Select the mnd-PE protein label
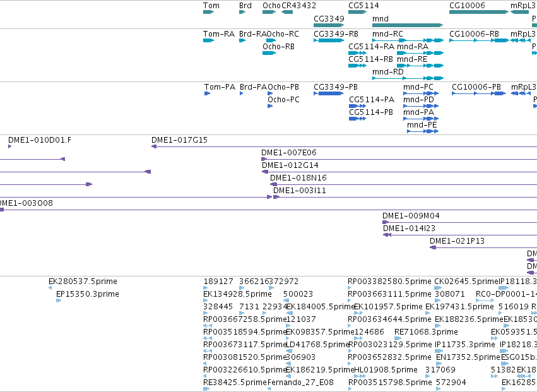The image size is (537, 392). (x=422, y=125)
